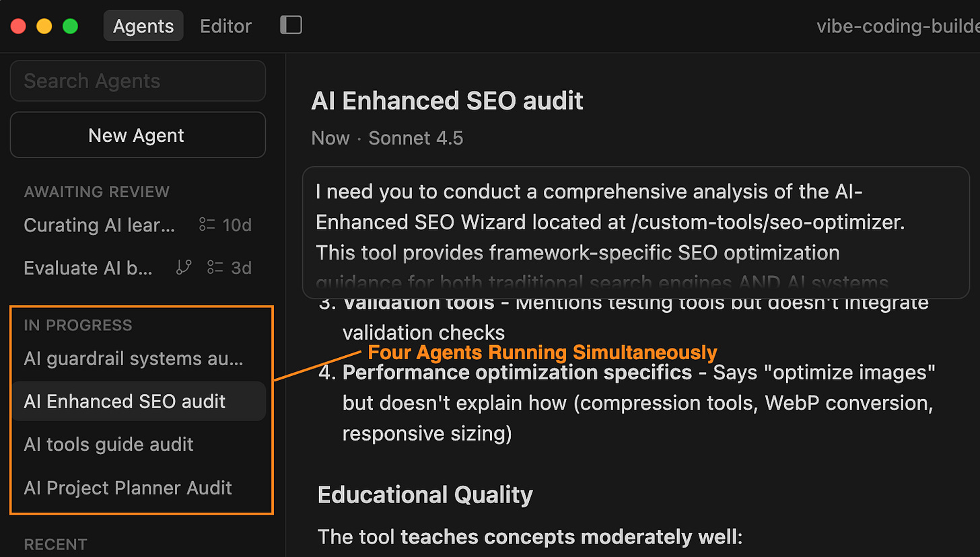Click the green fullscreen window button
Screen dimensions: 980x557
click(x=70, y=26)
